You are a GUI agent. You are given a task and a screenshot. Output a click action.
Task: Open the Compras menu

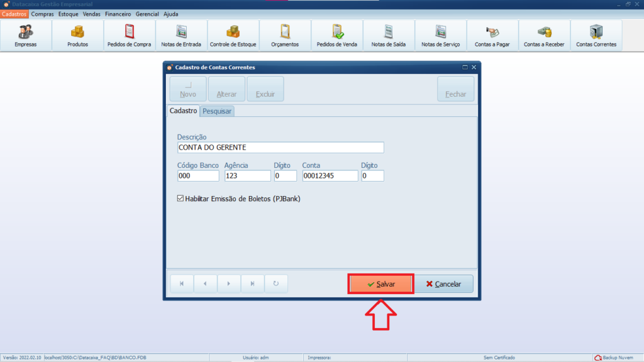tap(42, 14)
